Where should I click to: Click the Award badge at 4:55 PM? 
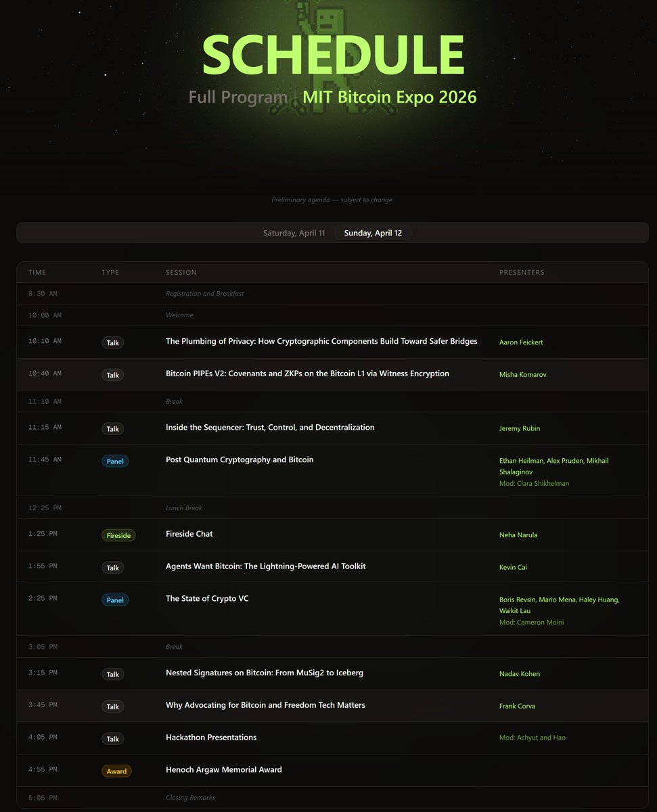(116, 771)
